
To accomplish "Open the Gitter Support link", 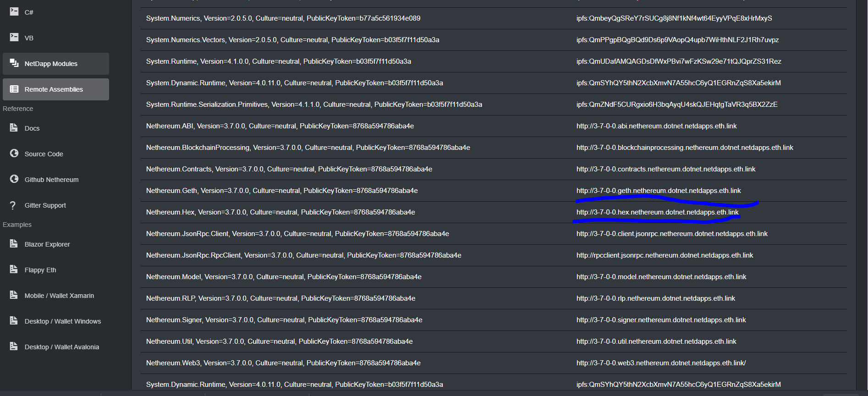I will pyautogui.click(x=56, y=205).
